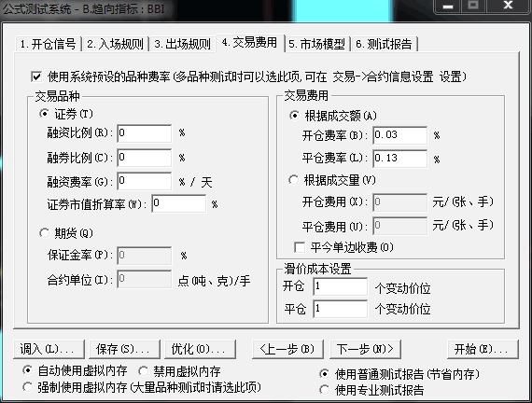Select 禁用虚拟内存 radio button

point(143,371)
